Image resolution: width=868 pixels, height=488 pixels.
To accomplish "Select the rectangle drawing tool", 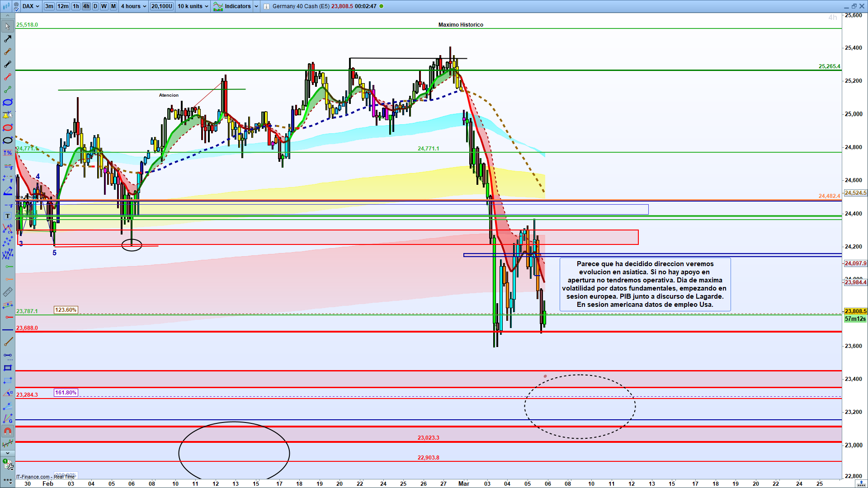I will click(7, 368).
